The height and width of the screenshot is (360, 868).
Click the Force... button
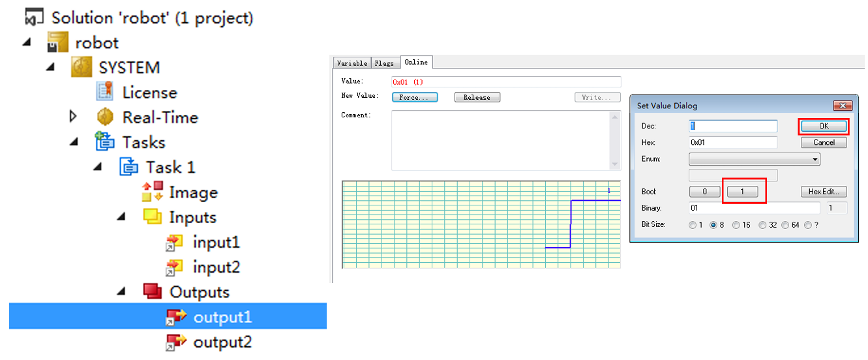(414, 97)
